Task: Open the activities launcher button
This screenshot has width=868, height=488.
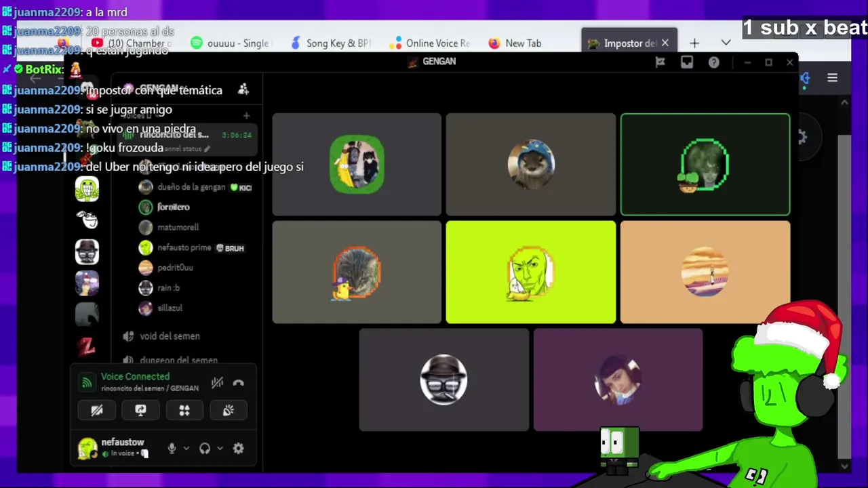Action: (x=184, y=410)
